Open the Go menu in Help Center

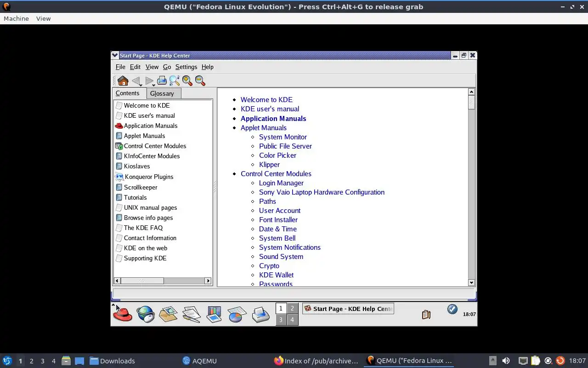[167, 67]
